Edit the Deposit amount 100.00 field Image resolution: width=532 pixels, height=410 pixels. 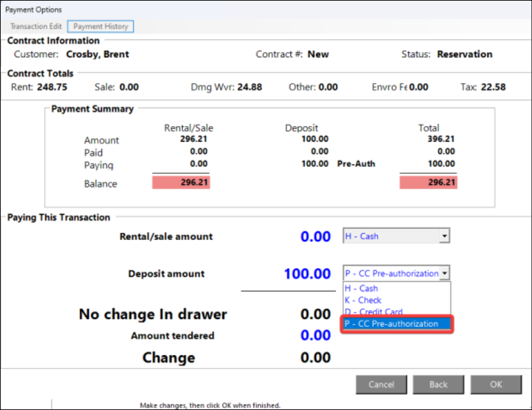[x=307, y=274]
